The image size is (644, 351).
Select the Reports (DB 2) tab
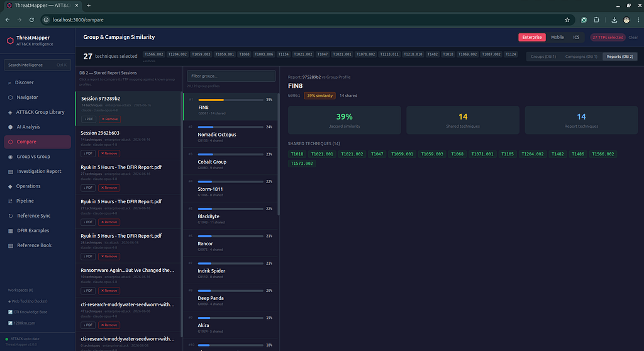pyautogui.click(x=619, y=57)
